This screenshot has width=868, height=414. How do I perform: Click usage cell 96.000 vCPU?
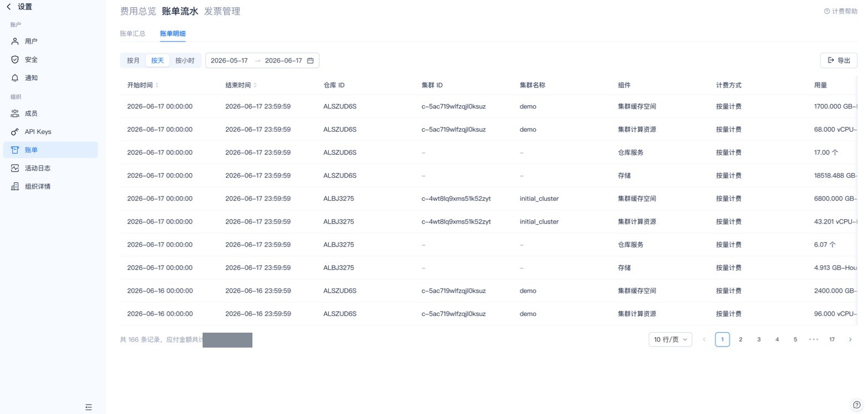pyautogui.click(x=836, y=314)
